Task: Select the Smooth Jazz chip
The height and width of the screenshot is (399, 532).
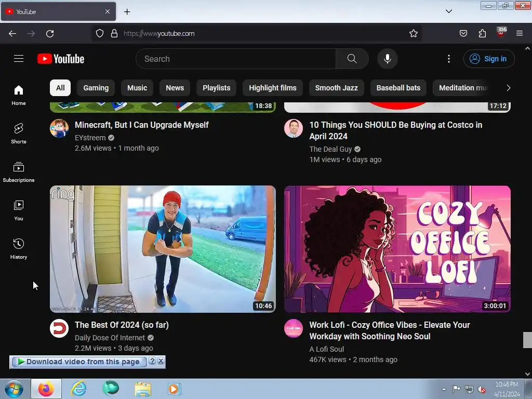Action: coord(337,88)
